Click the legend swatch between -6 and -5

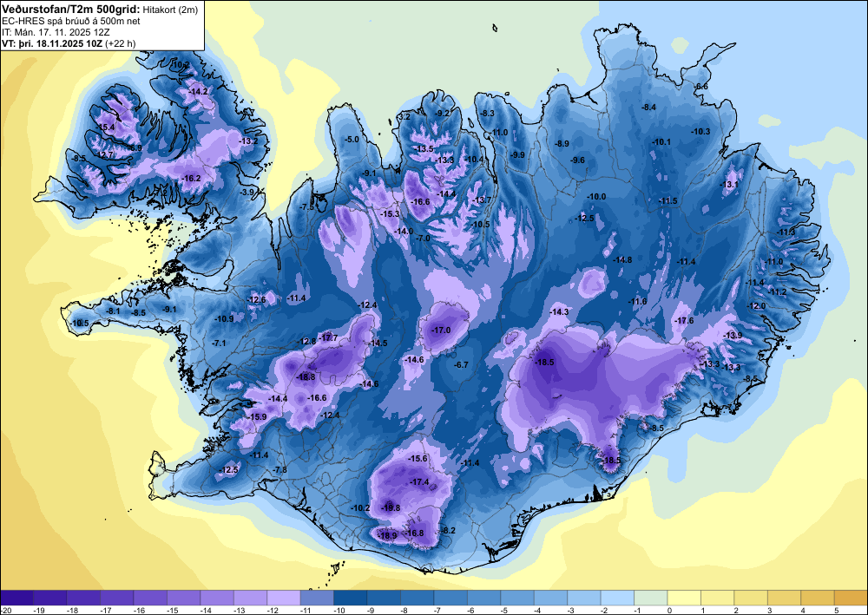coord(483,598)
